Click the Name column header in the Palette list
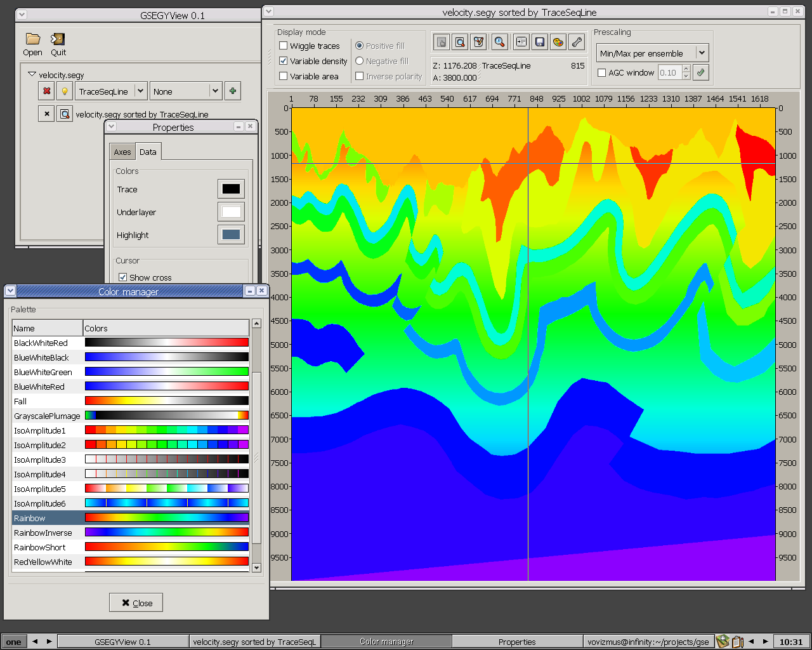Image resolution: width=812 pixels, height=650 pixels. click(48, 328)
